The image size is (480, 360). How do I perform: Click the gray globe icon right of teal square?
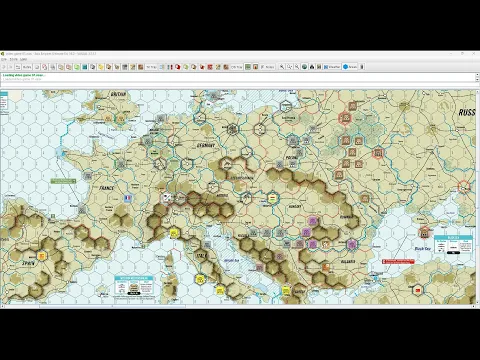tap(93, 67)
